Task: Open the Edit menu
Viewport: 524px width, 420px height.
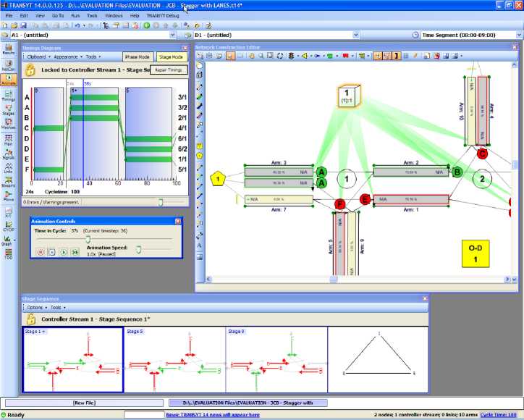Action: tap(24, 16)
